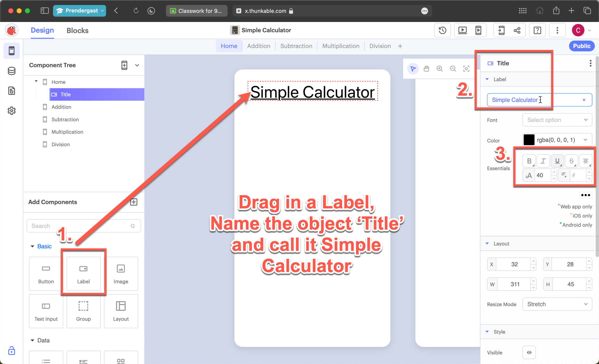Switch to the Blocks tab

(77, 30)
